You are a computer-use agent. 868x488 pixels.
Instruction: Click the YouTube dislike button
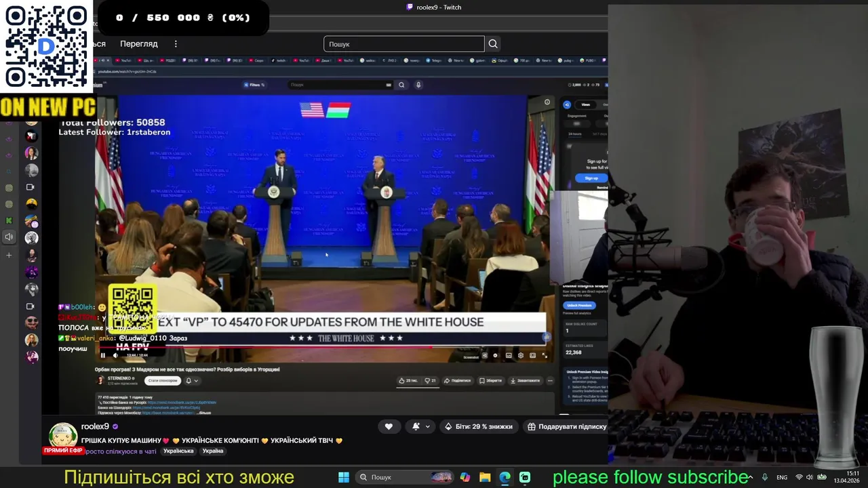[429, 380]
